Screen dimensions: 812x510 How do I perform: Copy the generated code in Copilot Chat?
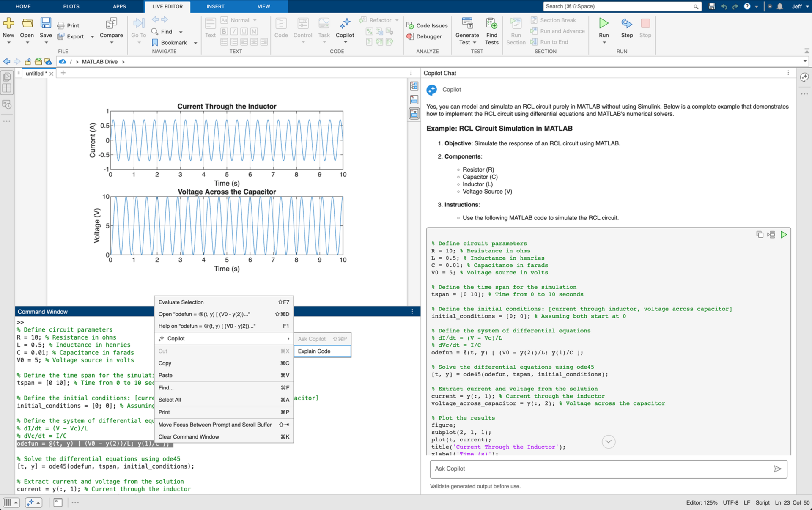tap(759, 234)
